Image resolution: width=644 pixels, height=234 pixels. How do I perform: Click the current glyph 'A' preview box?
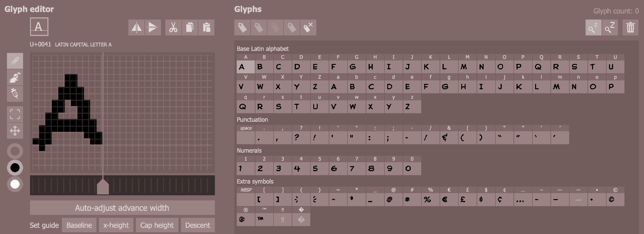[x=39, y=27]
